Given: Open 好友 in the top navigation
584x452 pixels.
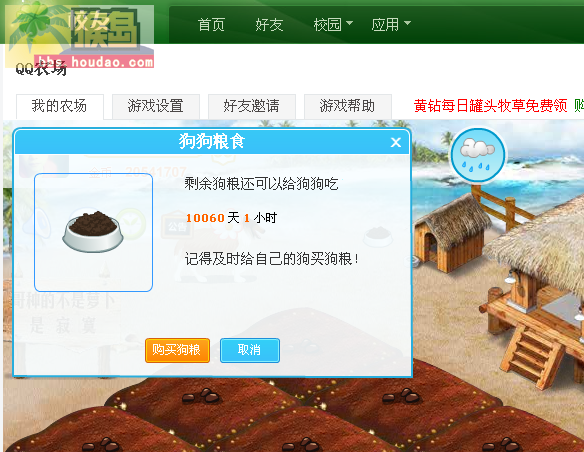Looking at the screenshot, I should pos(269,25).
